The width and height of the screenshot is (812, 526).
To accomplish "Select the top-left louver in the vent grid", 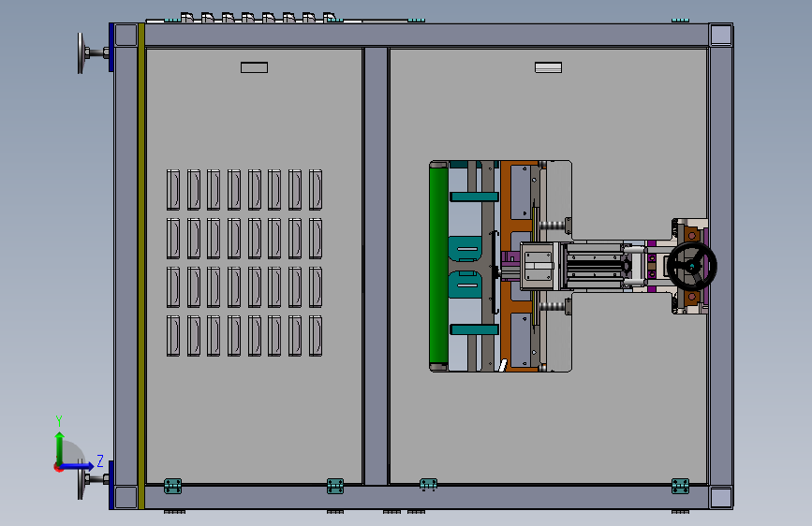I will coord(173,189).
